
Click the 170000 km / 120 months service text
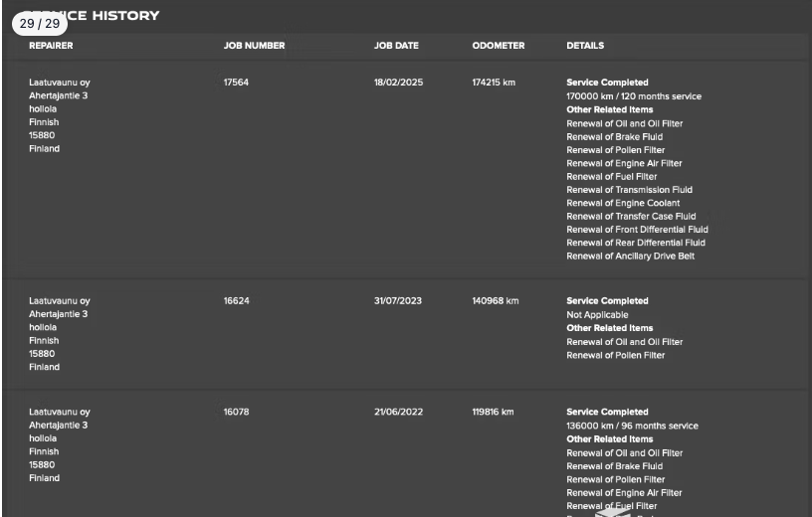(x=633, y=96)
